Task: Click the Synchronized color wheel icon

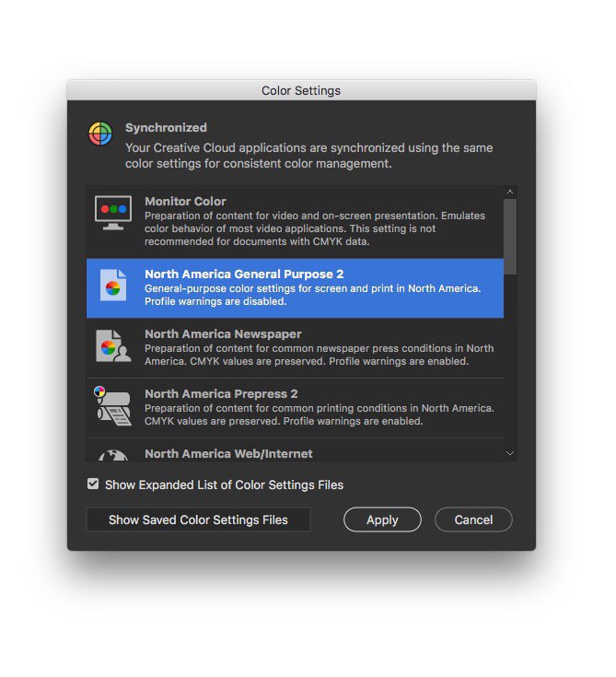Action: pos(100,134)
